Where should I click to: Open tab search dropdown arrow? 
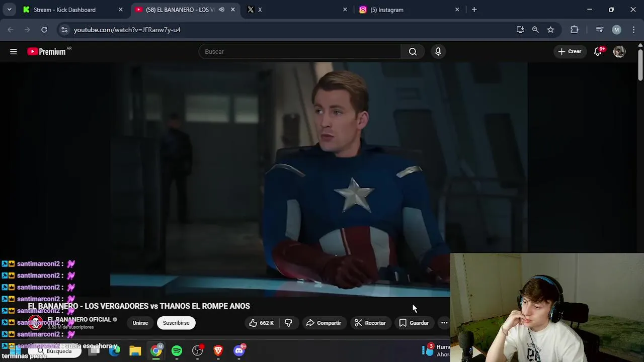pos(9,10)
